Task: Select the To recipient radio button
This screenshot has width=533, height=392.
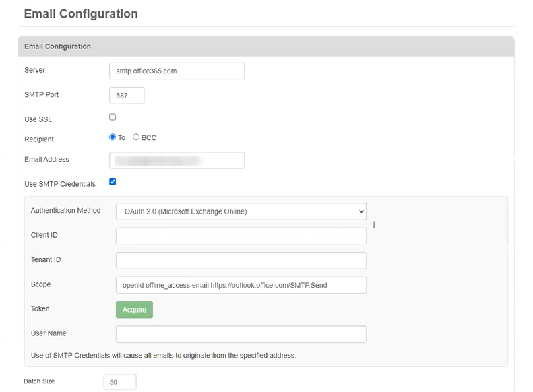Action: (113, 137)
